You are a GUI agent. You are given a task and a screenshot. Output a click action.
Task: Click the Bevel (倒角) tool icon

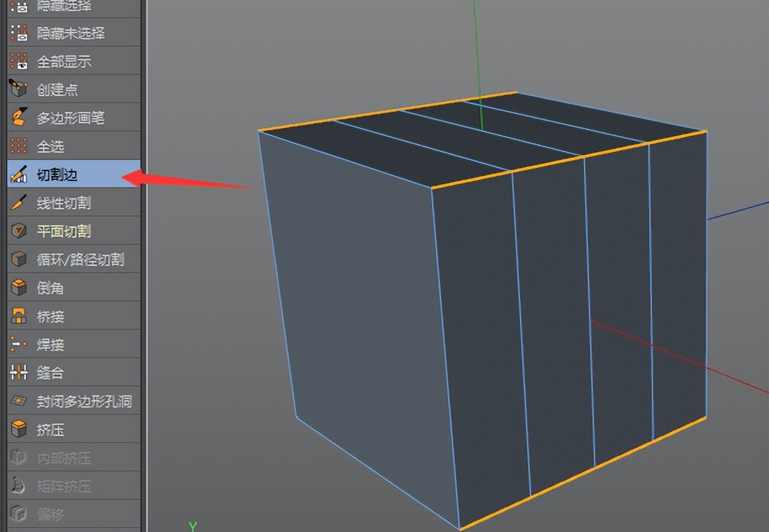click(x=18, y=287)
